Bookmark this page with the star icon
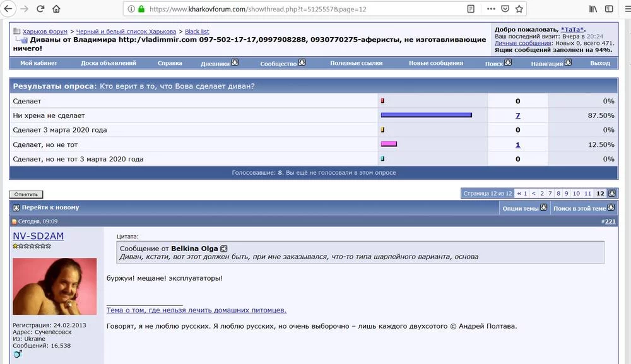The height and width of the screenshot is (364, 631). [519, 9]
